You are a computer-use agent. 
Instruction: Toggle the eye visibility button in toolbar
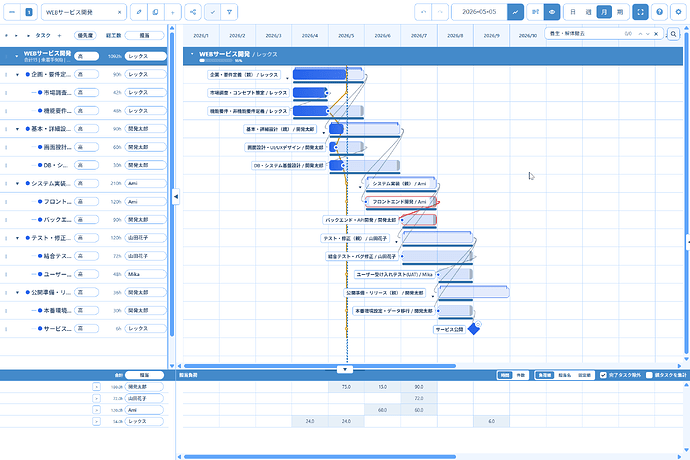coord(551,12)
